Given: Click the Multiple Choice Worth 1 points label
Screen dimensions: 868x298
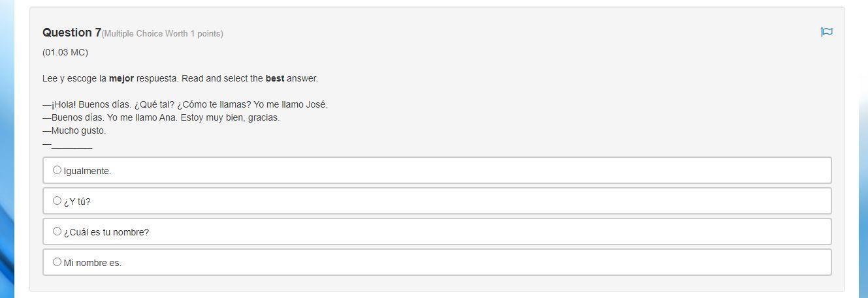Looking at the screenshot, I should 162,34.
